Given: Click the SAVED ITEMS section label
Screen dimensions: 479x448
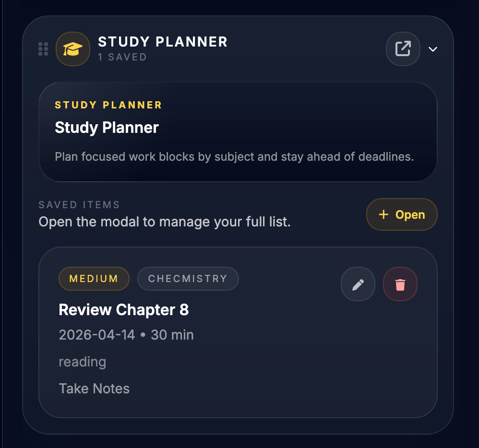Looking at the screenshot, I should (79, 204).
